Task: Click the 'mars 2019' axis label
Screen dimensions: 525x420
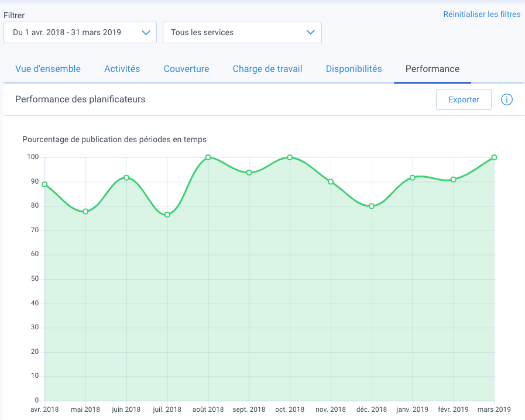Action: (494, 409)
